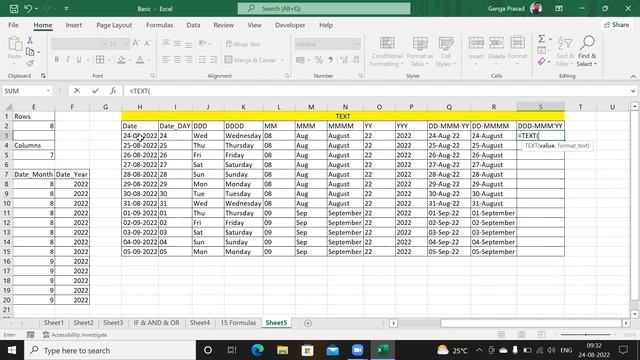The image size is (640, 360).
Task: Open Insert Function fx dialog
Action: click(x=113, y=91)
